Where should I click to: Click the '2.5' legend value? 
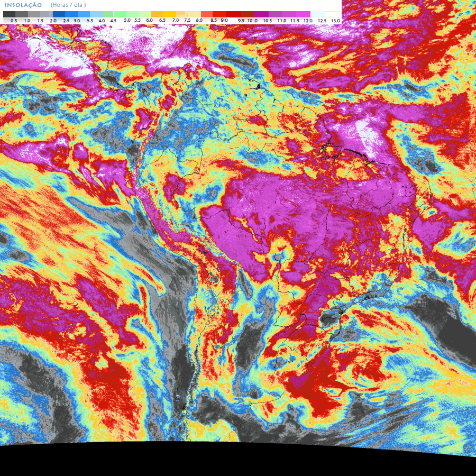click(66, 21)
